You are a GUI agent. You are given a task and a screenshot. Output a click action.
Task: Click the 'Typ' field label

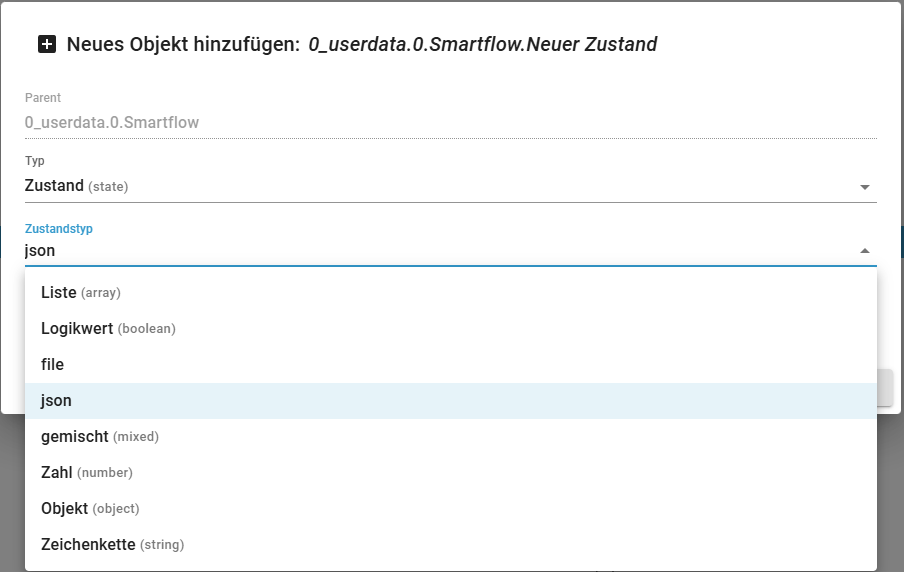tap(35, 161)
